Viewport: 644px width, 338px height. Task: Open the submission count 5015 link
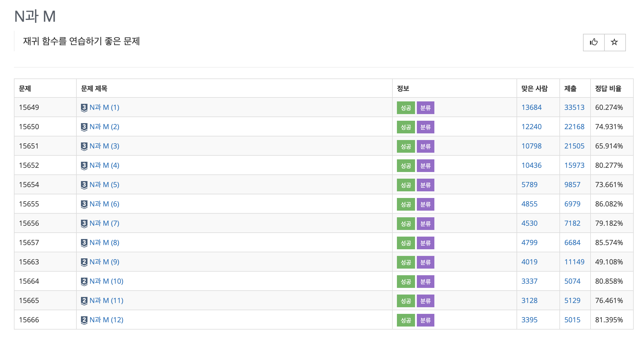click(x=572, y=320)
